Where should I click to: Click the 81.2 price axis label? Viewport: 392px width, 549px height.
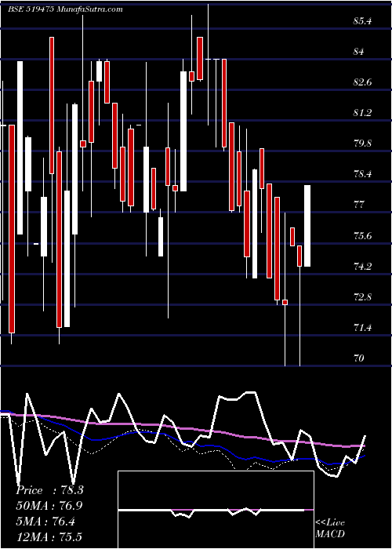(362, 113)
